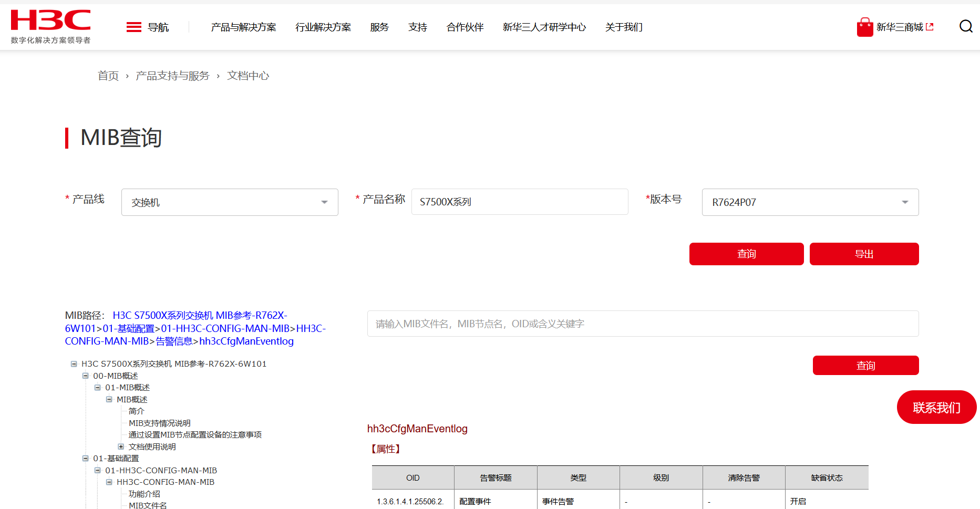The height and width of the screenshot is (509, 980).
Task: Click the red hh3cCfgManEventlog section heading
Action: (x=417, y=429)
